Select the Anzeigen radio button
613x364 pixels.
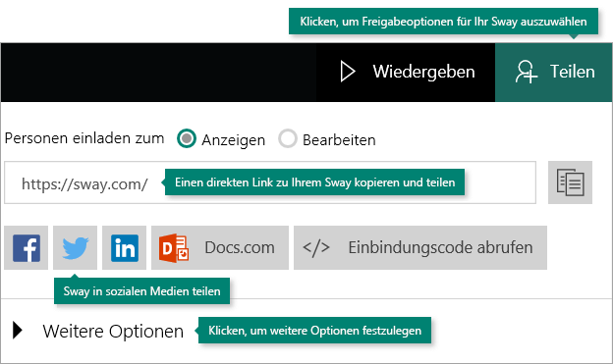[x=187, y=138]
